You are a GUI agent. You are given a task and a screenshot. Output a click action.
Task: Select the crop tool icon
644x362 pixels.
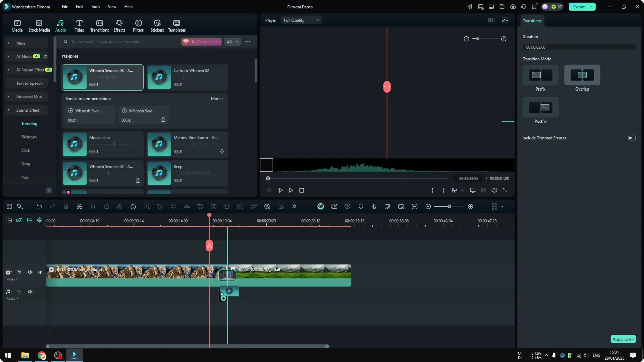pyautogui.click(x=93, y=206)
